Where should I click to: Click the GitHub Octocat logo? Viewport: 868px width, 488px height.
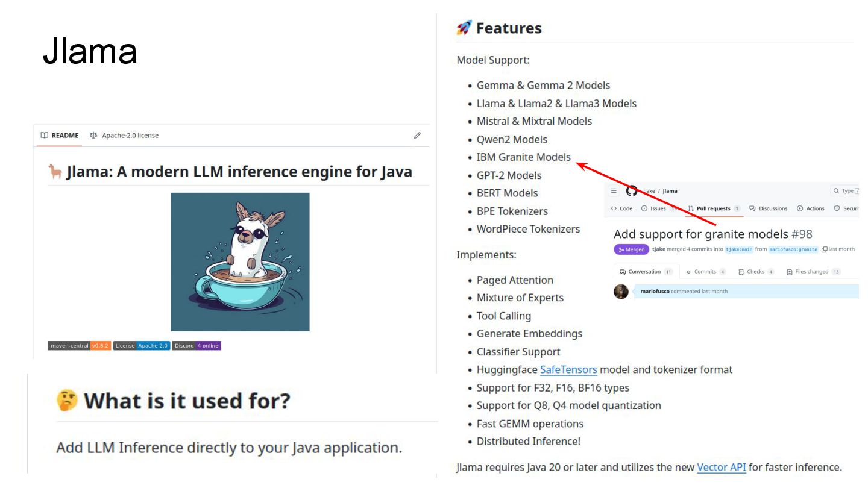click(631, 191)
